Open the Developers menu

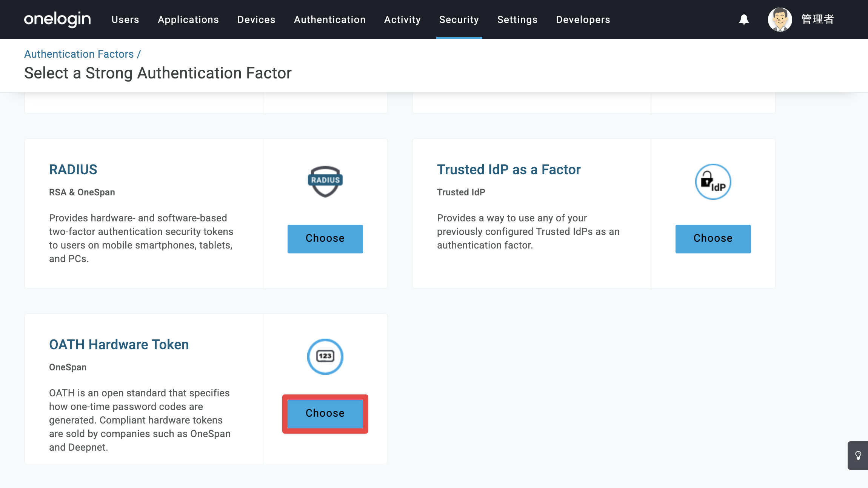[x=583, y=20]
